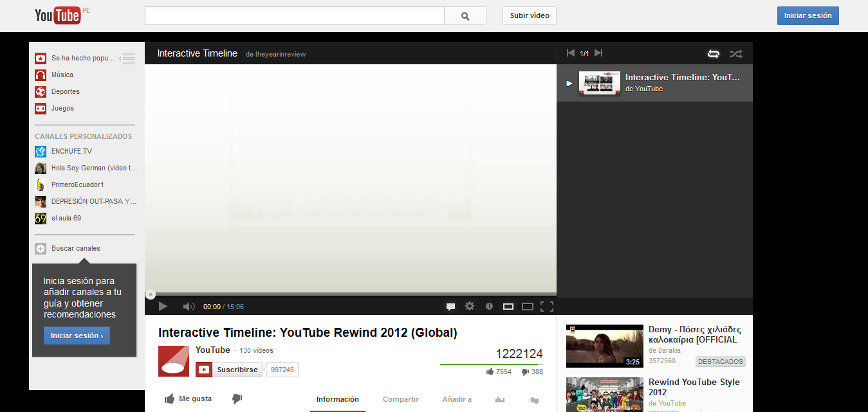The width and height of the screenshot is (868, 412).
Task: Open the statistics bar-chart tab
Action: click(x=500, y=399)
